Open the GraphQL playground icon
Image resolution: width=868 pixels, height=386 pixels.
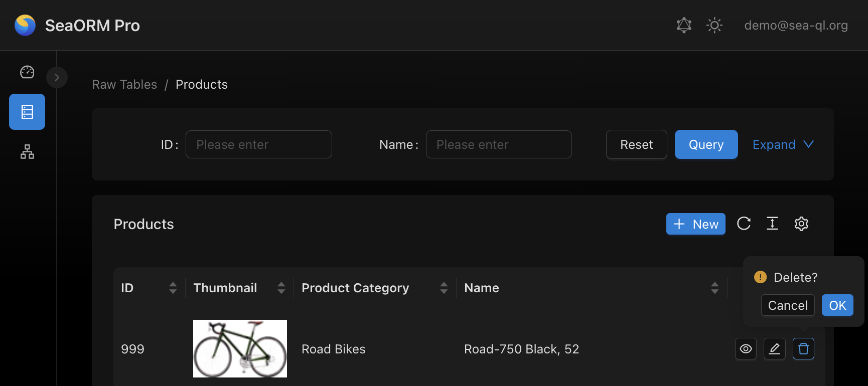pos(684,25)
